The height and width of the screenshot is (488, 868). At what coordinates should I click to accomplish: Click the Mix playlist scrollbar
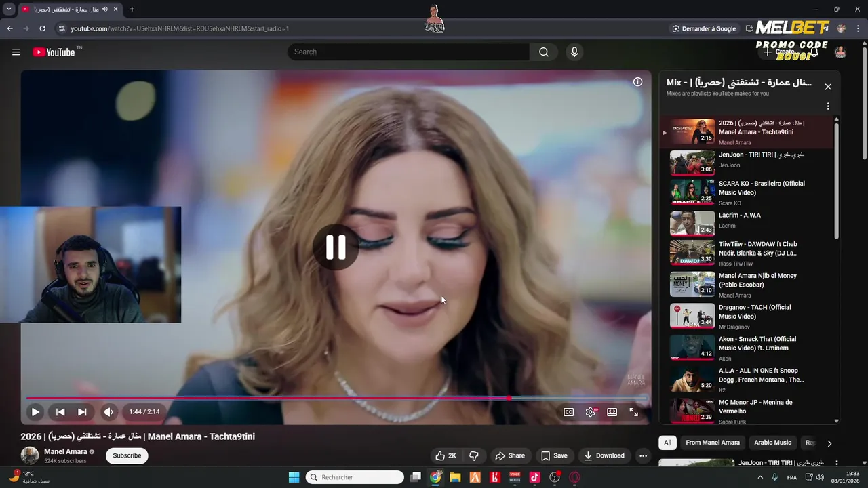[x=836, y=180]
